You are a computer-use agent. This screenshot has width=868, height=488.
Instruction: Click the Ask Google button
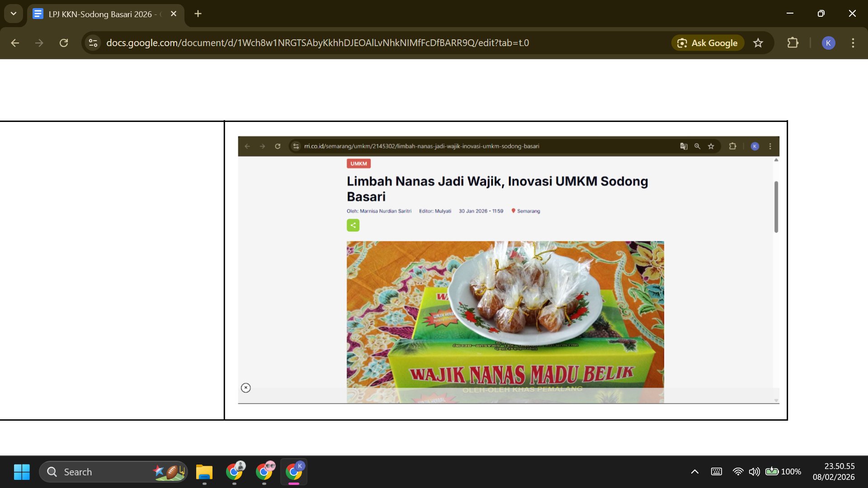pos(708,43)
